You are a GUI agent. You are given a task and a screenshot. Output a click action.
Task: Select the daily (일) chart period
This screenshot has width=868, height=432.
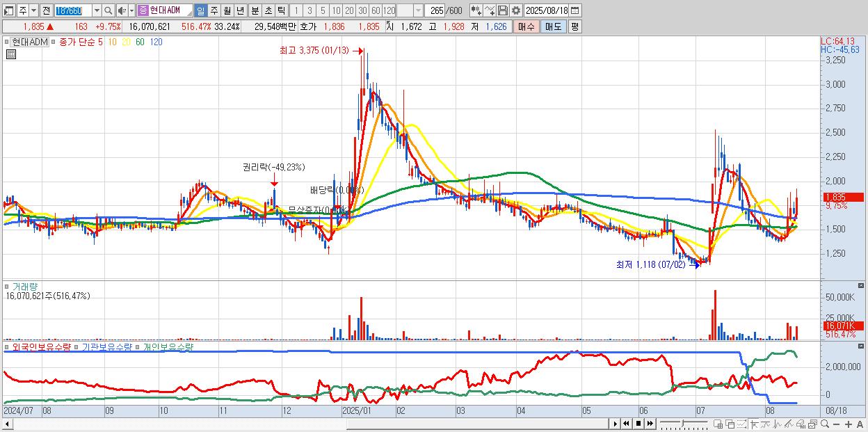(200, 10)
